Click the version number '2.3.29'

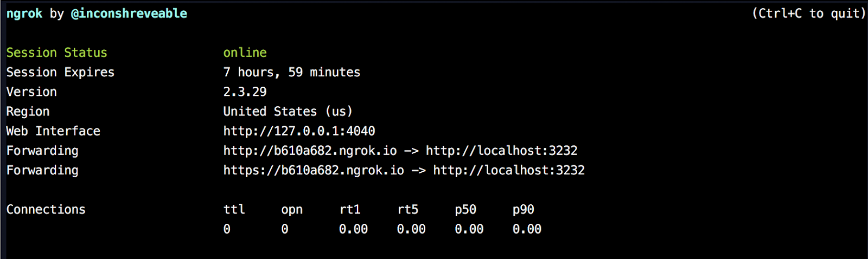pyautogui.click(x=245, y=92)
